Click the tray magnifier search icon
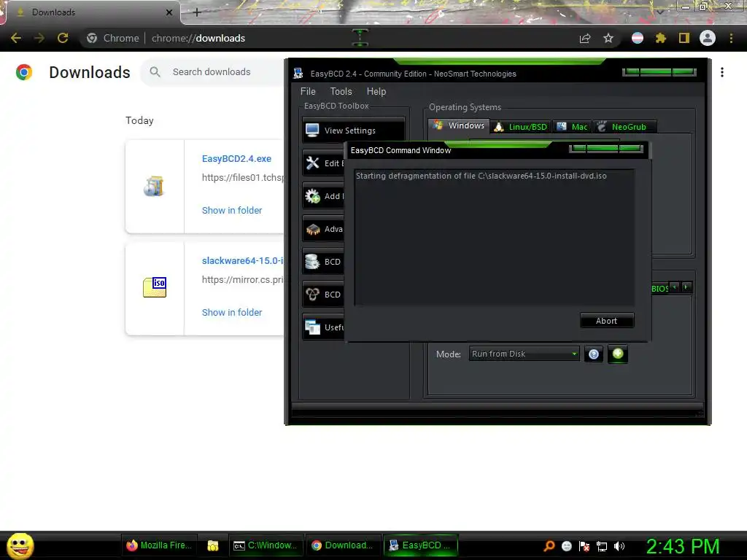The height and width of the screenshot is (560, 747). 549,545
